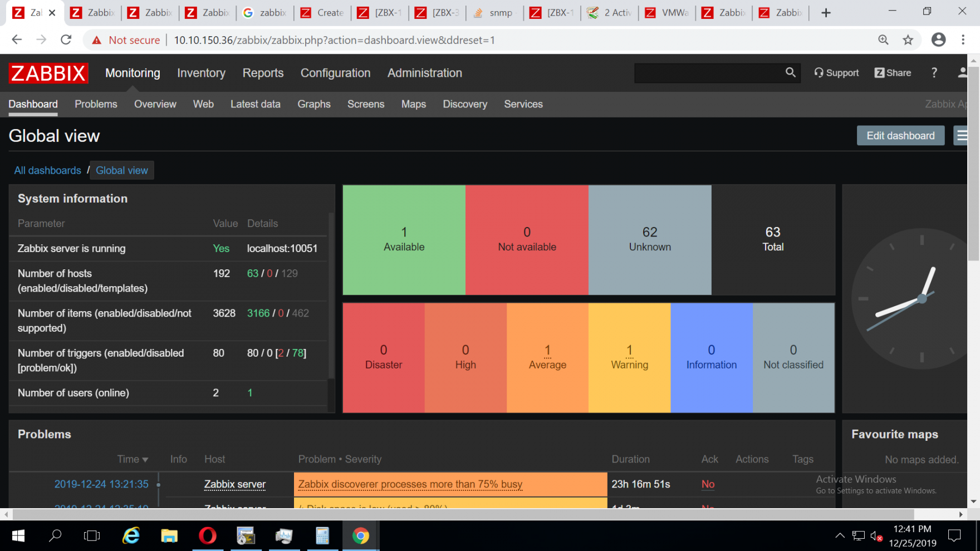
Task: Open the Maps submenu
Action: 414,104
